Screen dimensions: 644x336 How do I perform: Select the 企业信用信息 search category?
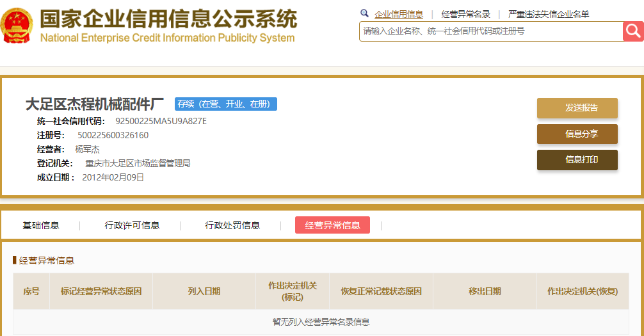point(398,14)
